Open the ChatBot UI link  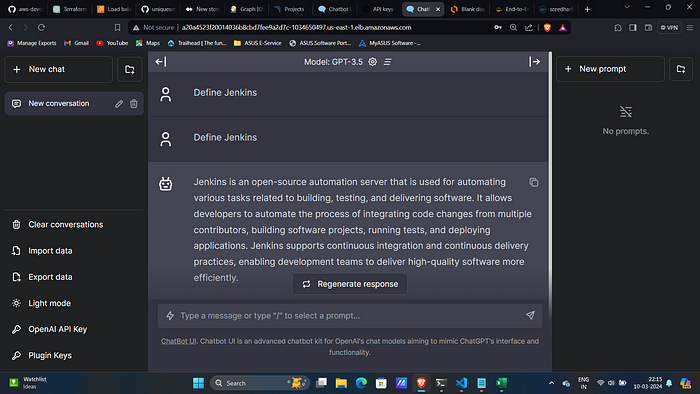tap(179, 341)
